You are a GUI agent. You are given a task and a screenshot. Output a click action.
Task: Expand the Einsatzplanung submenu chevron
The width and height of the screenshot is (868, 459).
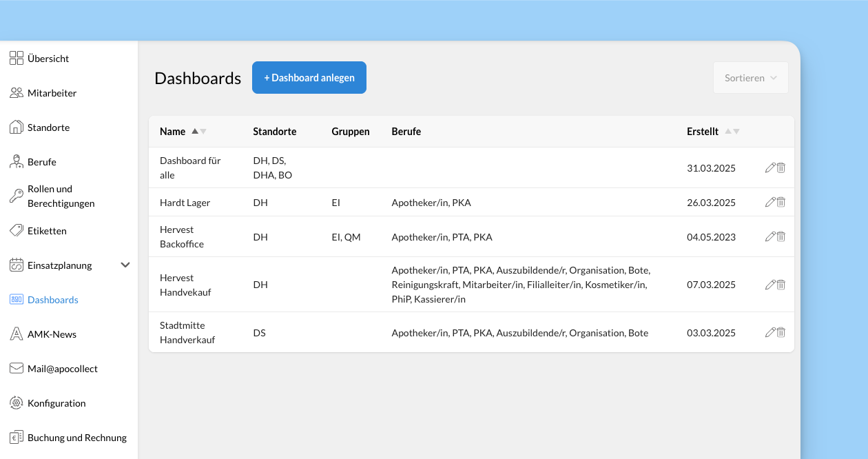coord(125,265)
